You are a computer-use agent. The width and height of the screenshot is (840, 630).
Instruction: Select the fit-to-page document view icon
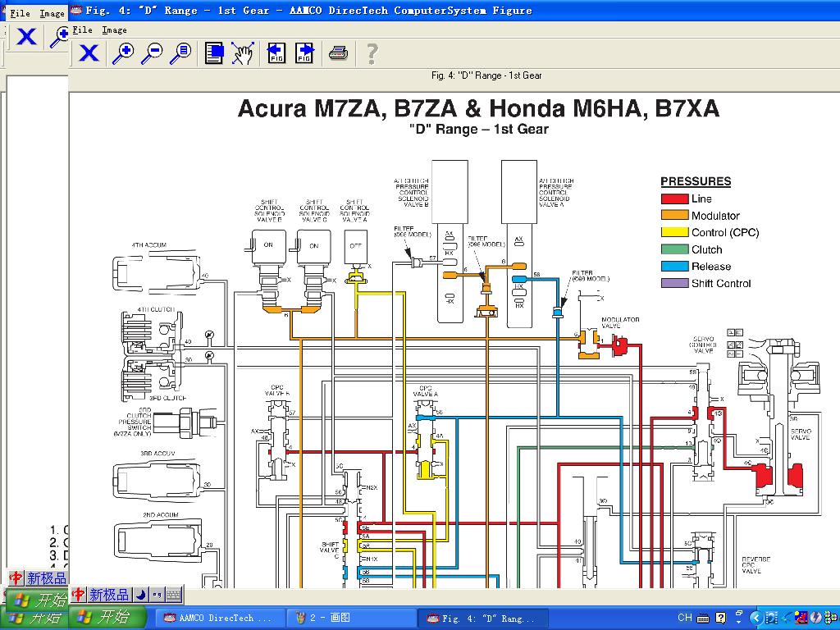pos(214,53)
